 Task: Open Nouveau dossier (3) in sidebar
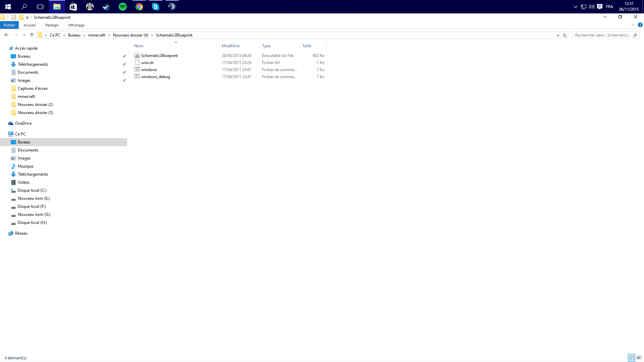tap(35, 113)
